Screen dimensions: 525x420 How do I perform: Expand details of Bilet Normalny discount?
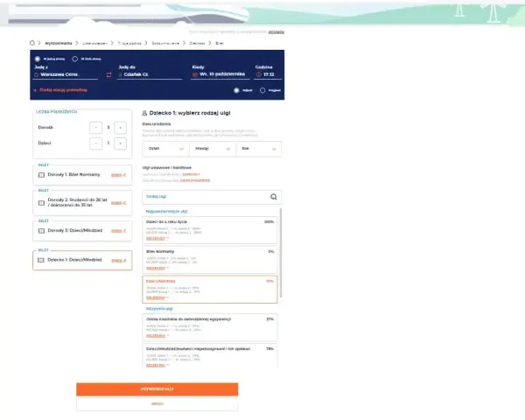pyautogui.click(x=157, y=268)
